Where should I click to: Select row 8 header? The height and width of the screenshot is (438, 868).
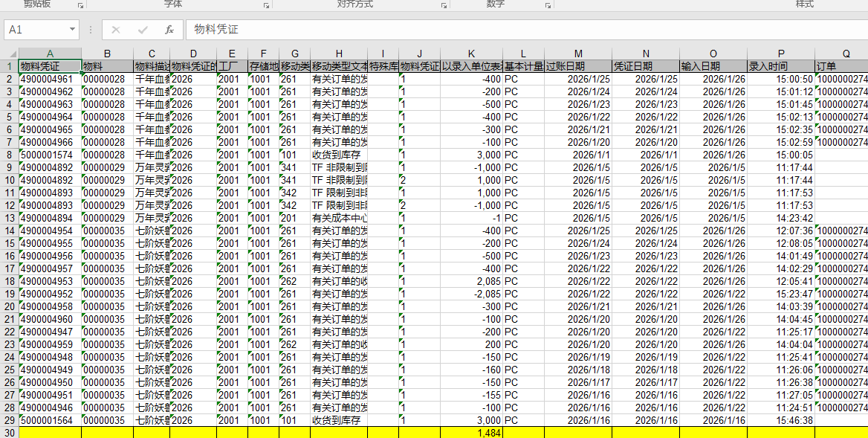(x=9, y=155)
